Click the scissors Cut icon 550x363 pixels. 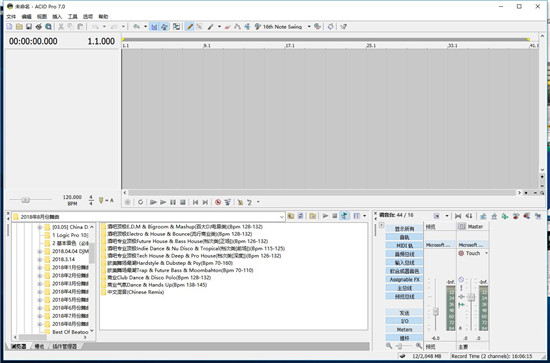coord(61,27)
